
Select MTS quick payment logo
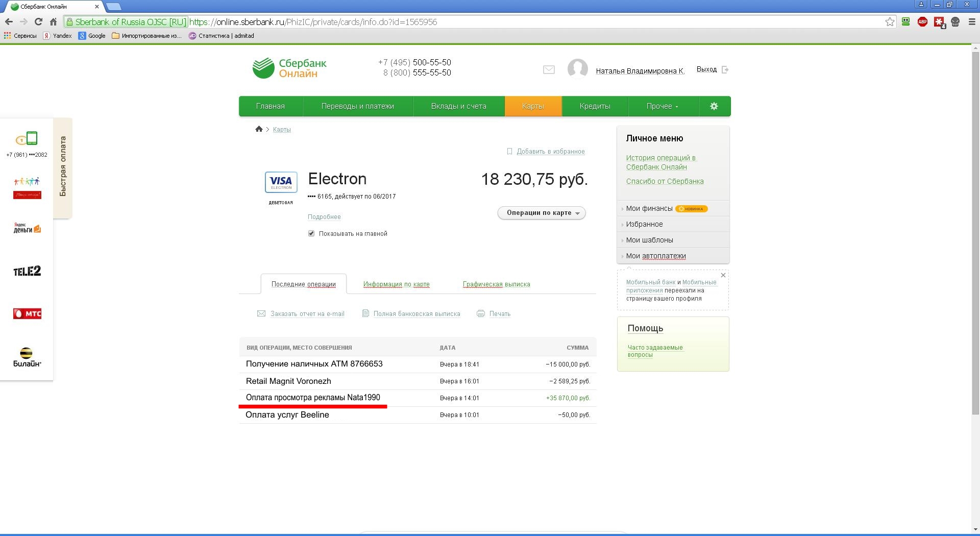click(27, 313)
